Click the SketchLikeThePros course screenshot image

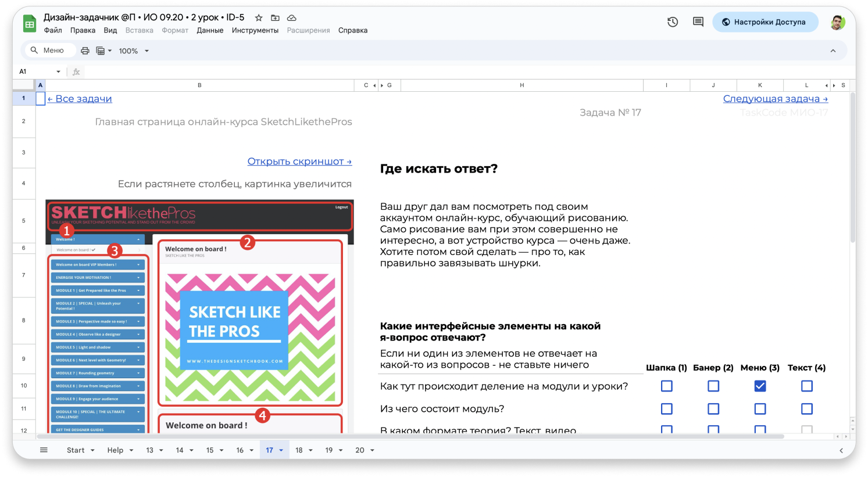[199, 317]
